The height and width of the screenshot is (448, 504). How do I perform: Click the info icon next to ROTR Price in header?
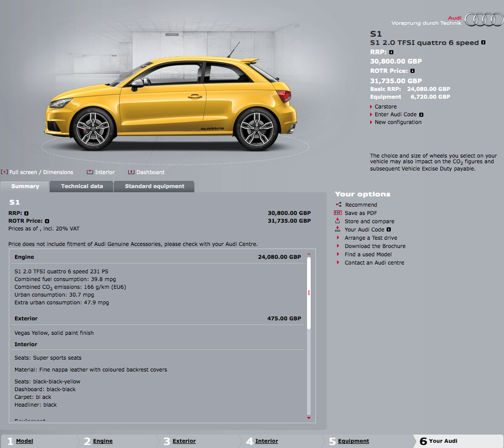coord(413,71)
